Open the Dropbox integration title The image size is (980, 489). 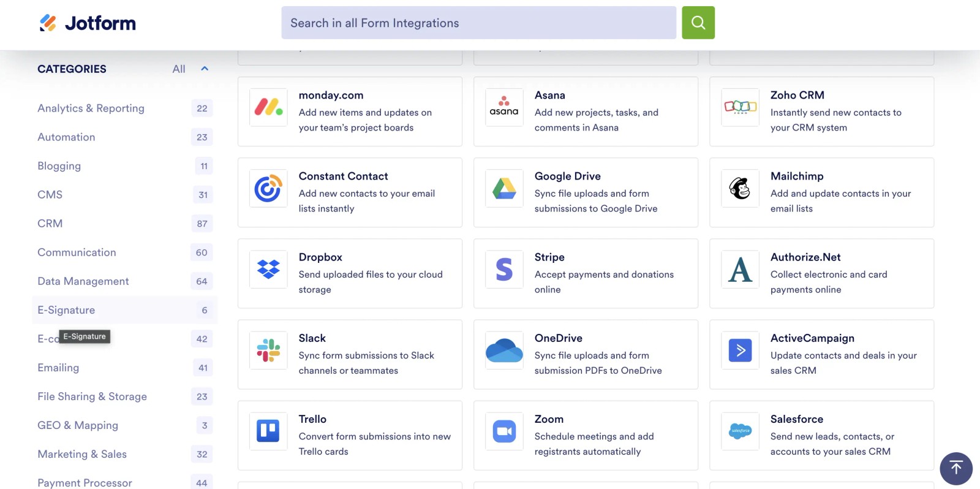click(320, 257)
